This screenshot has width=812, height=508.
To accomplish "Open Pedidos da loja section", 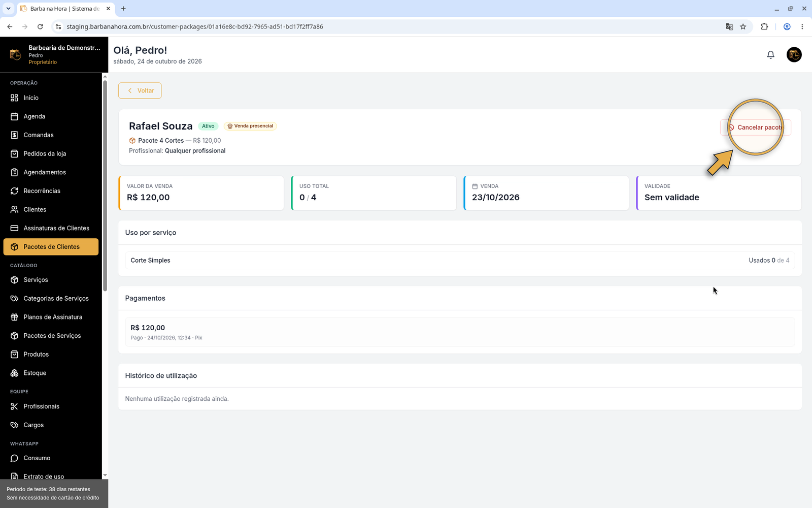I will pyautogui.click(x=51, y=153).
